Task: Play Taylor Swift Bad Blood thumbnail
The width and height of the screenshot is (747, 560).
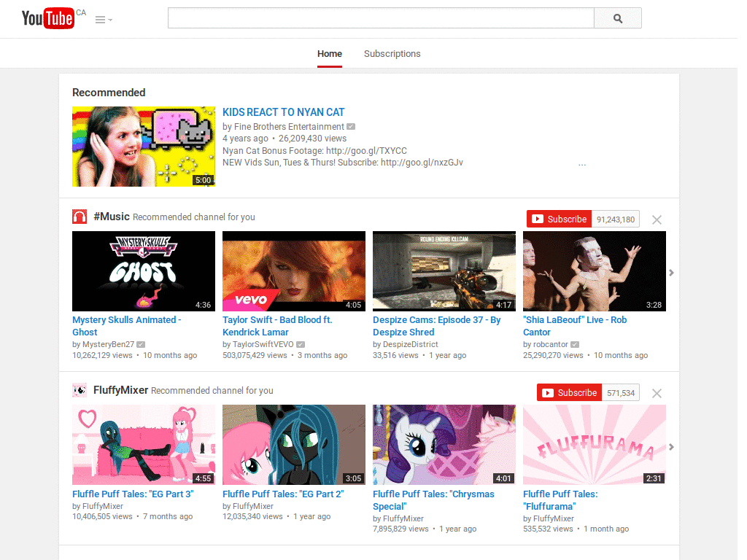Action: (294, 271)
